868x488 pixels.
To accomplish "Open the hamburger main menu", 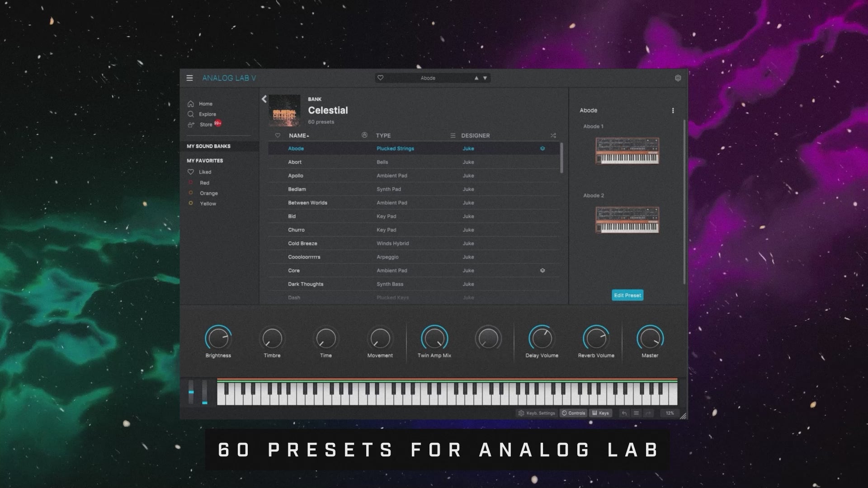I will coord(189,78).
